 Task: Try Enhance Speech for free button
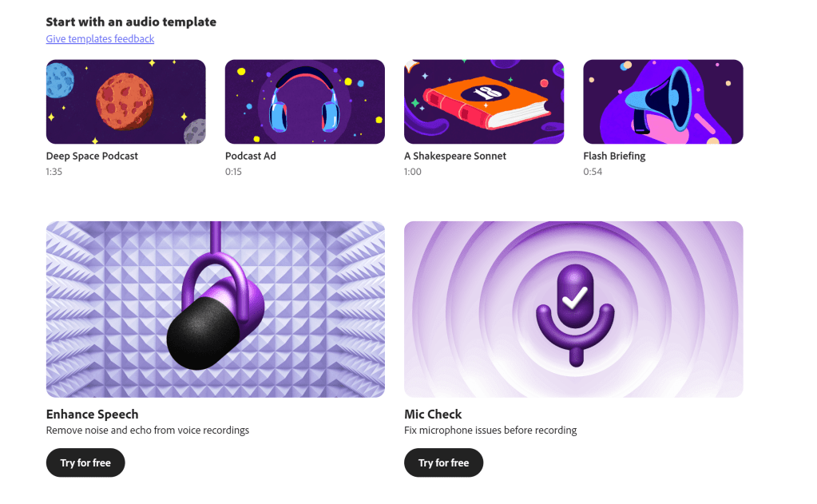[x=85, y=462]
